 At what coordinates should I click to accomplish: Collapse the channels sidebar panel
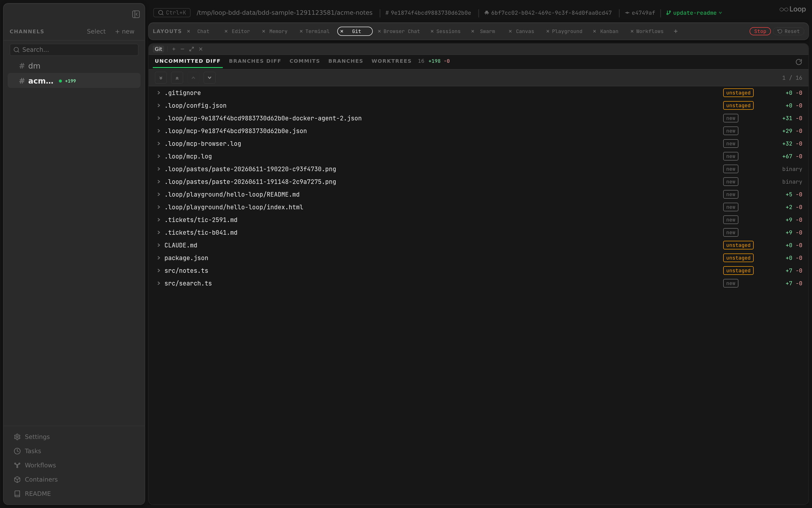[136, 14]
